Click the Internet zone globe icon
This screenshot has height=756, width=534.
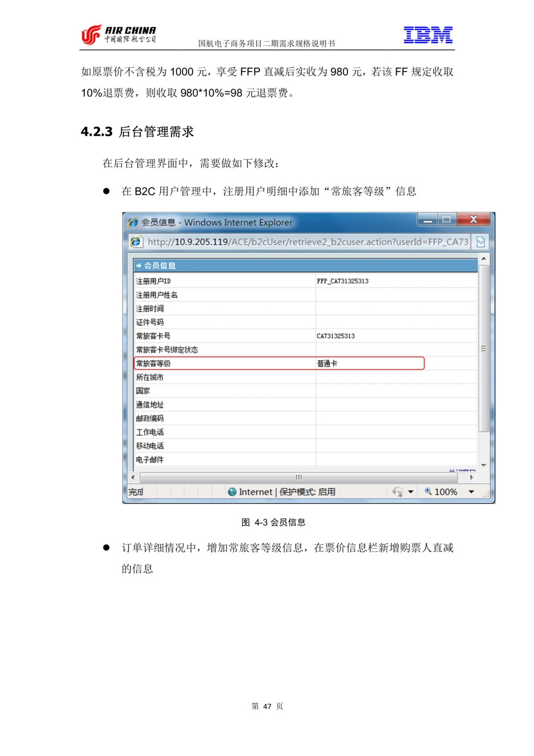click(x=232, y=492)
